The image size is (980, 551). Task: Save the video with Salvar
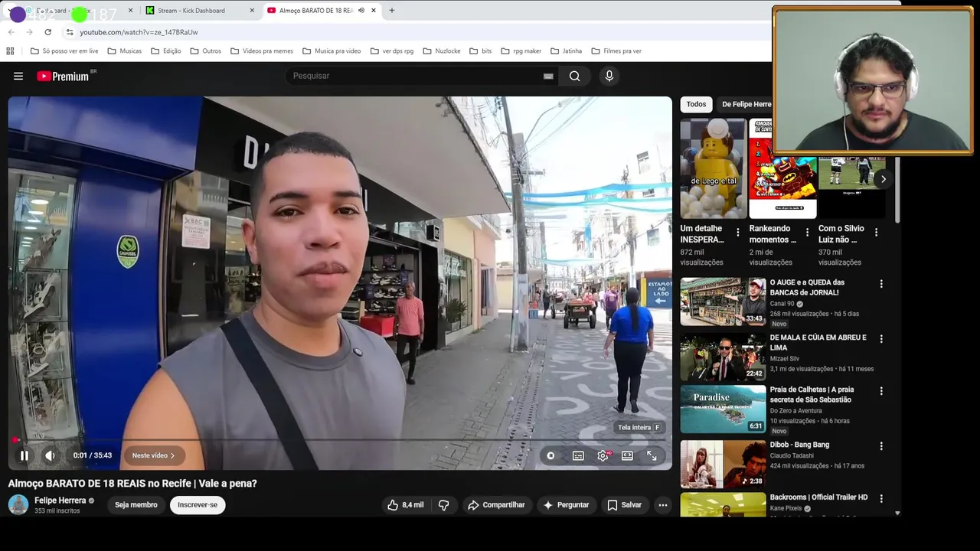(624, 505)
